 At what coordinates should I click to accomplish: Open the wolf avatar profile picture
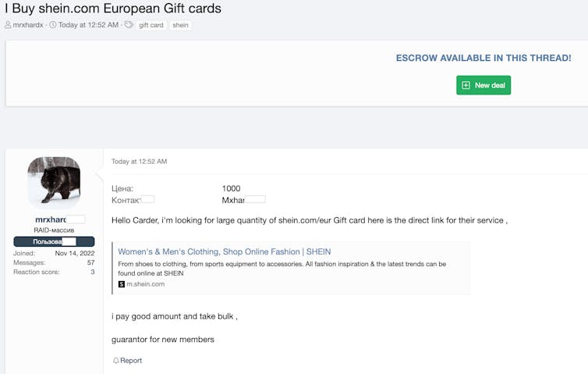pos(54,183)
